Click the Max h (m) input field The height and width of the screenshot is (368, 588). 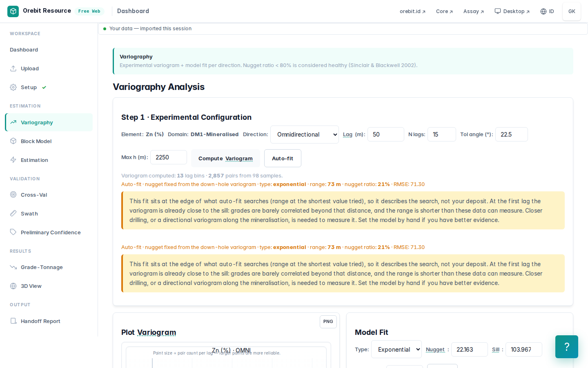pos(169,157)
